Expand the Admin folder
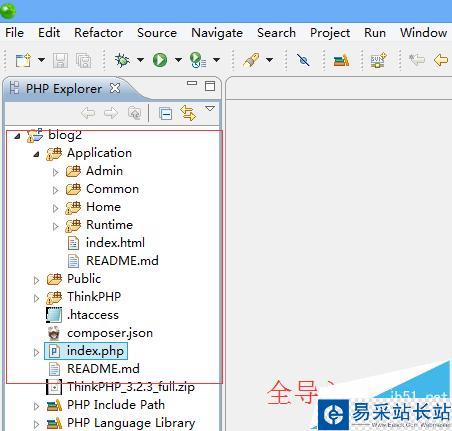The width and height of the screenshot is (452, 431). 55,172
